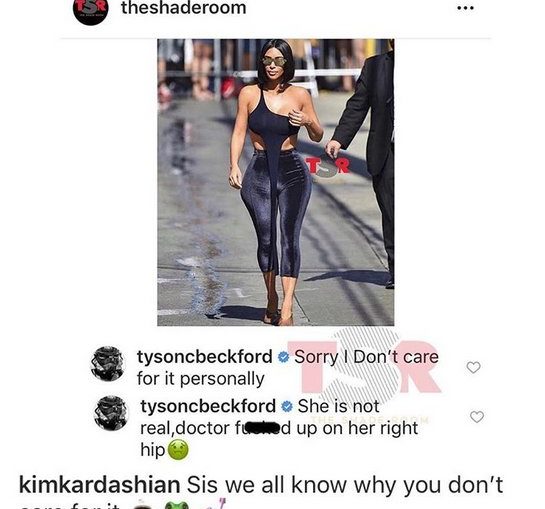This screenshot has height=509, width=545.
Task: Tap verified badge on second comment
Action: [287, 406]
